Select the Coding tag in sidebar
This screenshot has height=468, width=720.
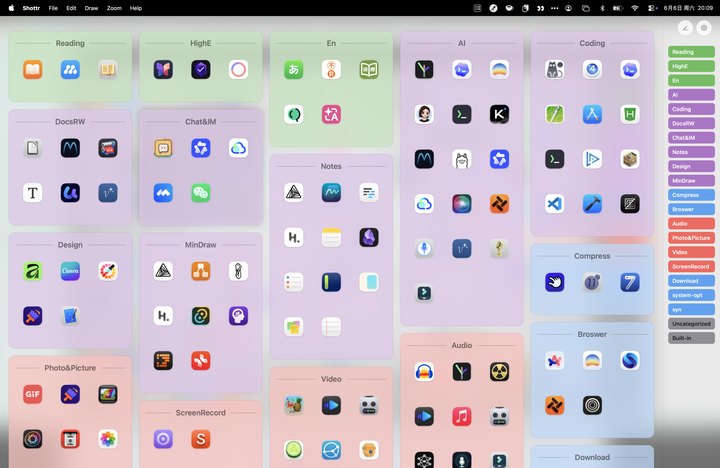[x=691, y=109]
